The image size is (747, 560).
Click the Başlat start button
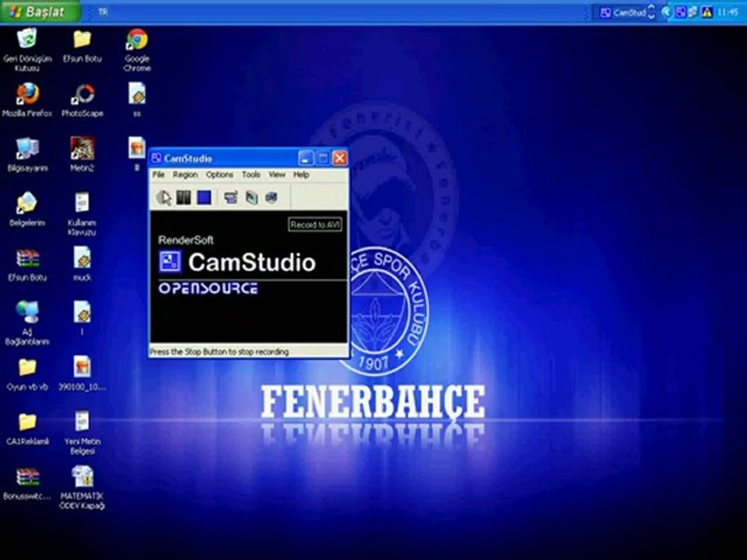(40, 12)
